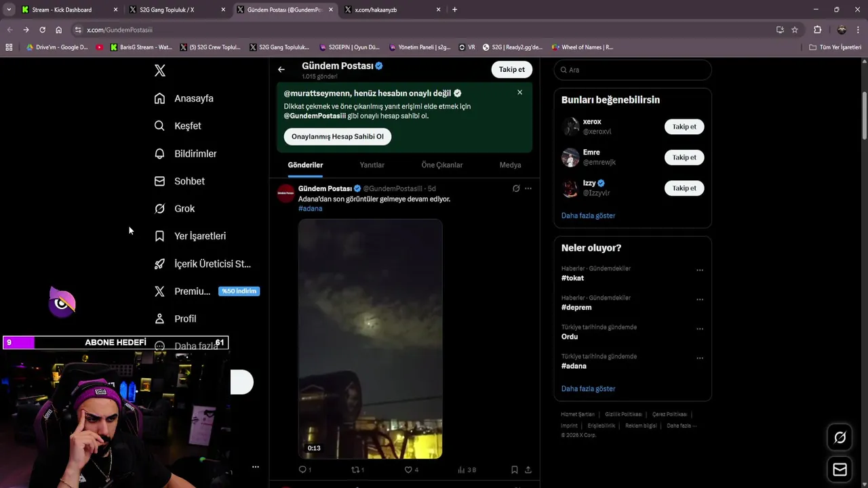The image size is (868, 488).
Task: Switch to Medya tab
Action: point(510,165)
